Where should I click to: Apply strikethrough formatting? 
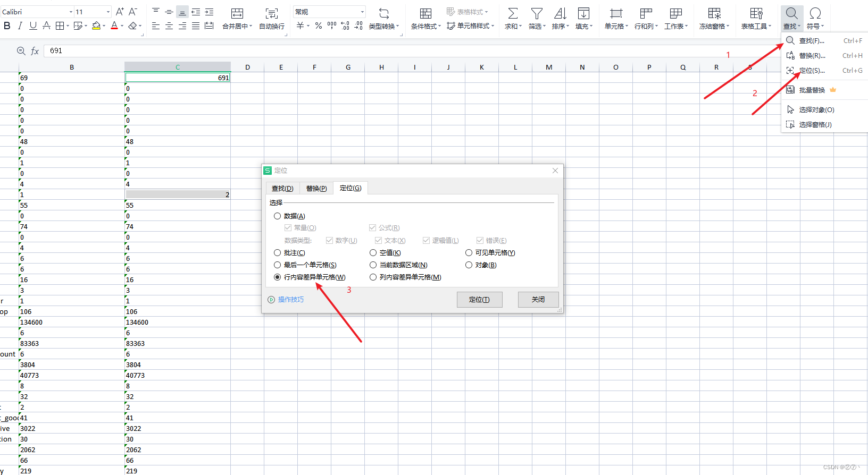pyautogui.click(x=46, y=26)
